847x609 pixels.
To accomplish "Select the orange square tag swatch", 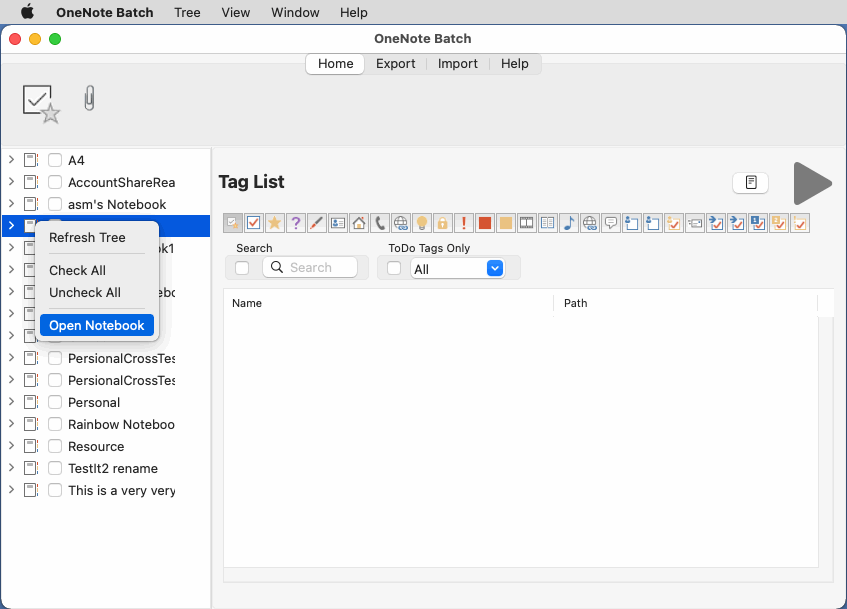I will tap(506, 223).
